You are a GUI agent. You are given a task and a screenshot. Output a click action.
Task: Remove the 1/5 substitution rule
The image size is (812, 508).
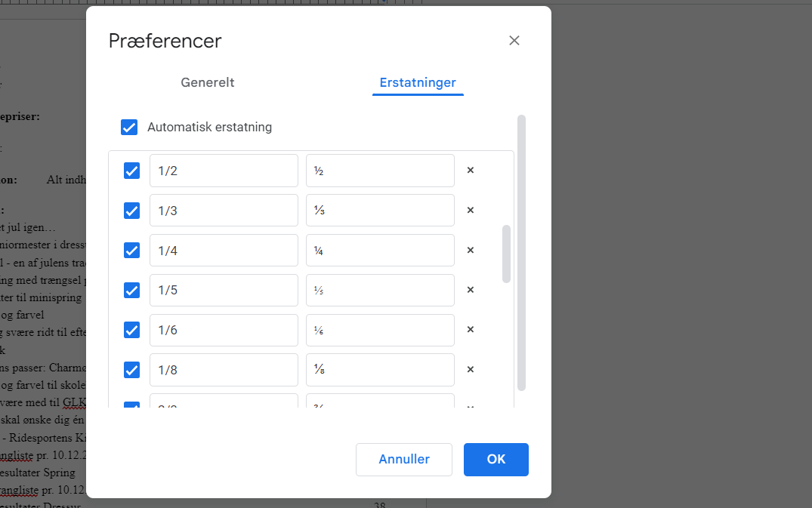click(470, 290)
